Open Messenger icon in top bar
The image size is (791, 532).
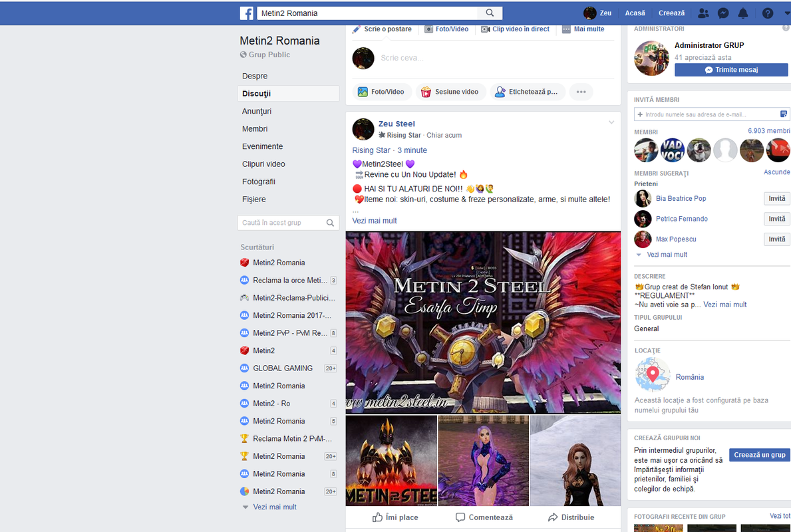[x=723, y=13]
